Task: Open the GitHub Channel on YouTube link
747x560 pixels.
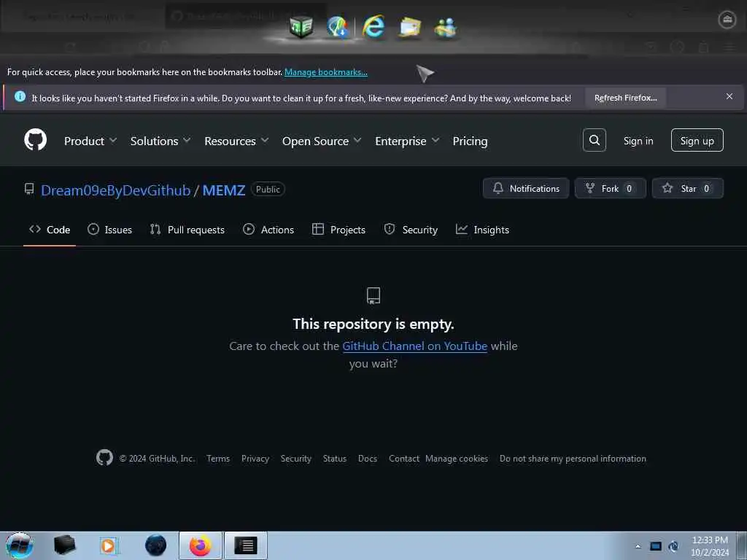Action: tap(415, 346)
